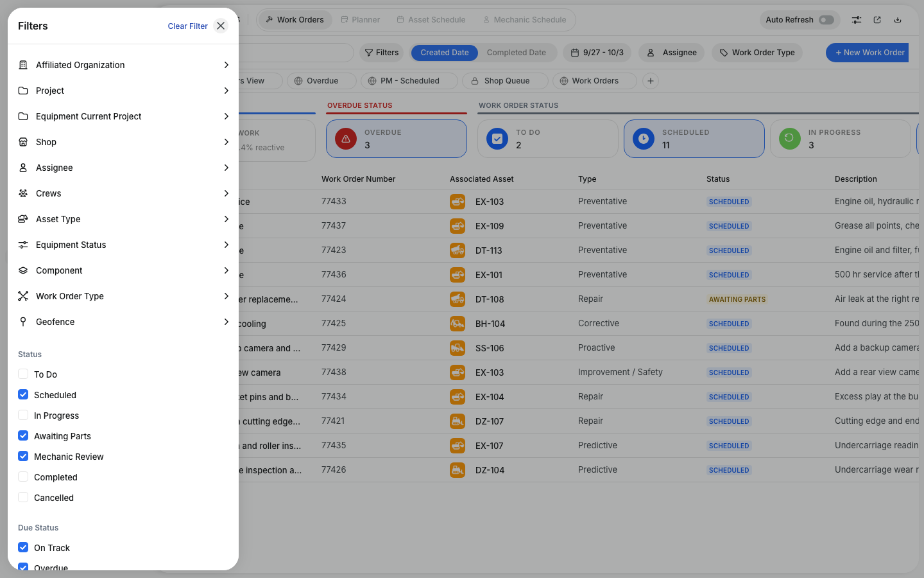
Task: Expand the Equipment Current Project filter
Action: click(x=123, y=116)
